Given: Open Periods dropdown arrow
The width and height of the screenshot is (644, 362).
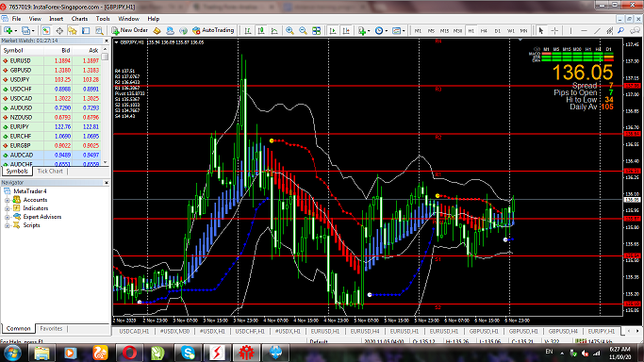Looking at the screenshot, I should point(386,31).
